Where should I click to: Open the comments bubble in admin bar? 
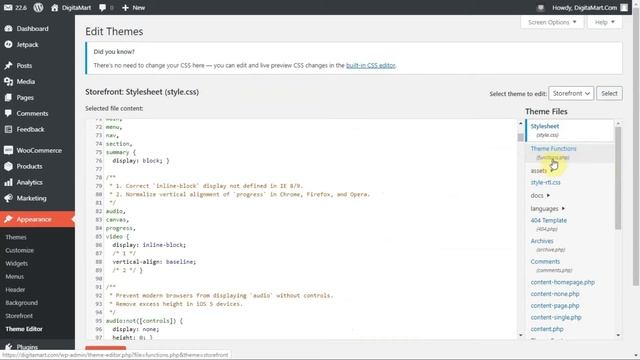tap(102, 7)
